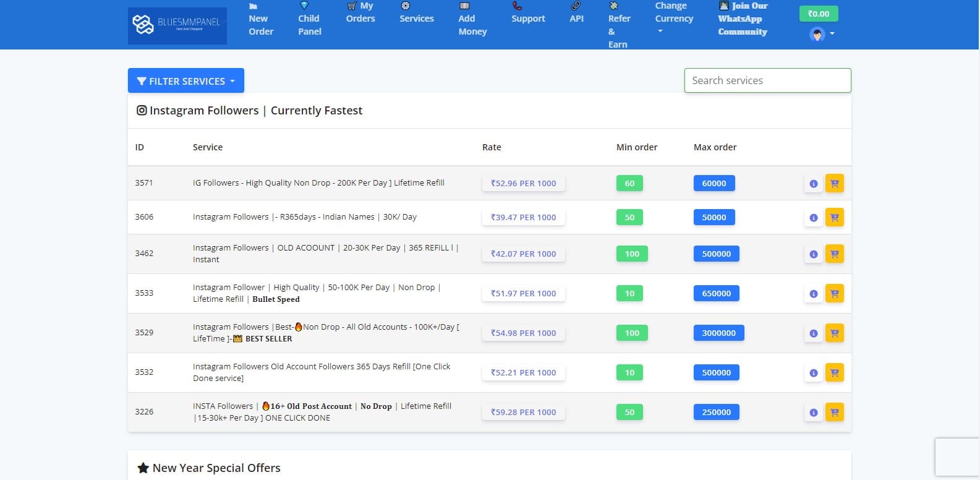Screen dimensions: 980x480
Task: Click the ₹52.96 per 1000 rate badge
Action: coord(523,184)
